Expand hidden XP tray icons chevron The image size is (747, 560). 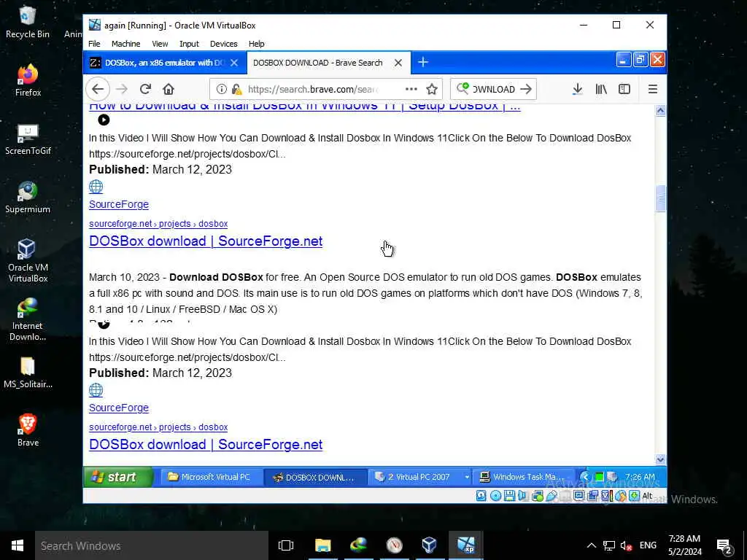pyautogui.click(x=585, y=477)
